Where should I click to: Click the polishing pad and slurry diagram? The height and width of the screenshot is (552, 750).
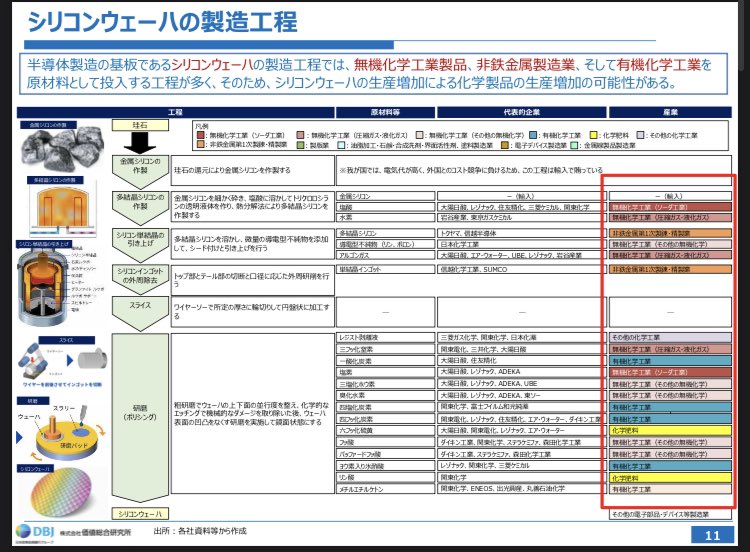coord(67,433)
